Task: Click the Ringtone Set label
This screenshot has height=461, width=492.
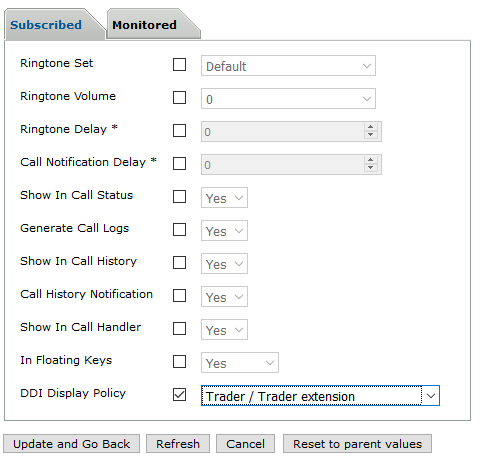Action: click(57, 63)
